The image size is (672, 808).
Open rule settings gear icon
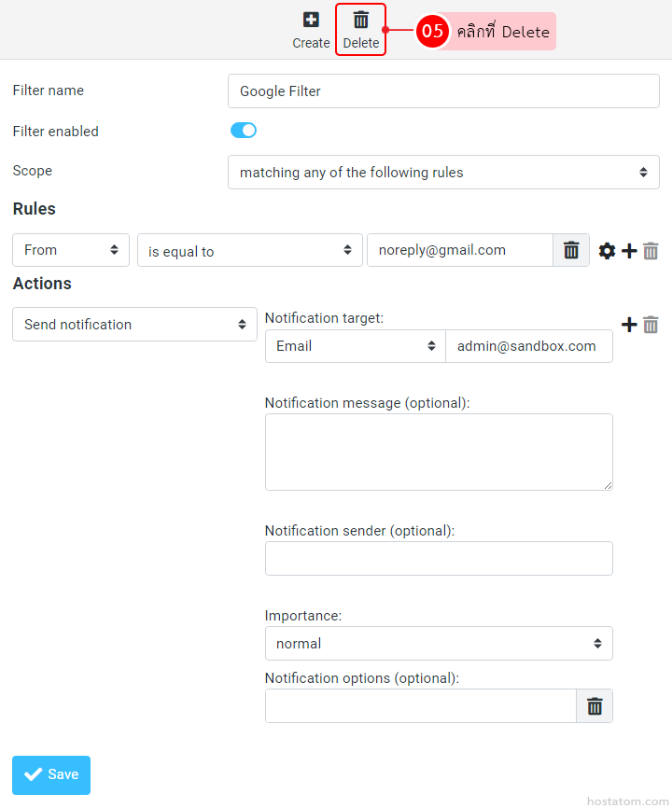click(607, 251)
